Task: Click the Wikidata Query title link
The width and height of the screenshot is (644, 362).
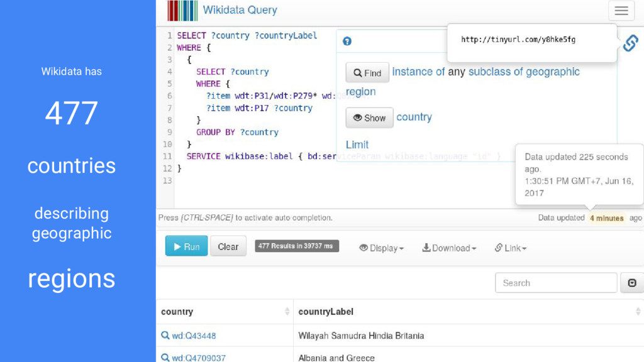Action: coord(240,10)
